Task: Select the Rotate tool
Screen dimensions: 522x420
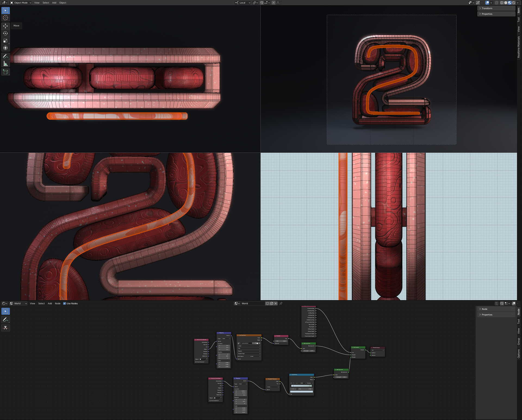Action: click(x=5, y=33)
